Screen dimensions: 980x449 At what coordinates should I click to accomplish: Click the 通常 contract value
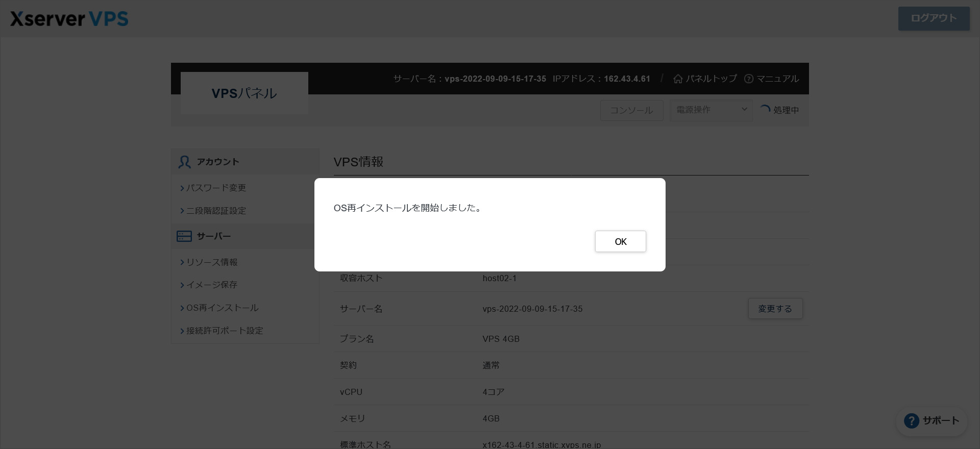[x=491, y=365]
